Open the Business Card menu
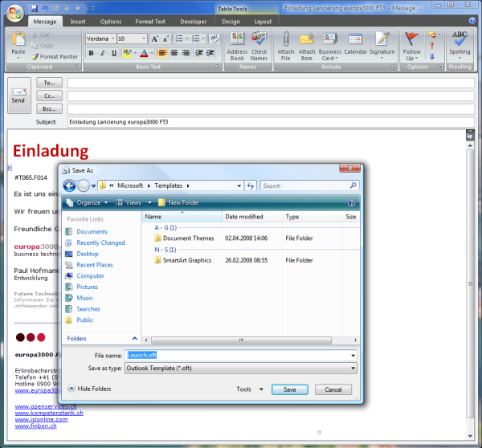The width and height of the screenshot is (482, 448). [x=330, y=46]
